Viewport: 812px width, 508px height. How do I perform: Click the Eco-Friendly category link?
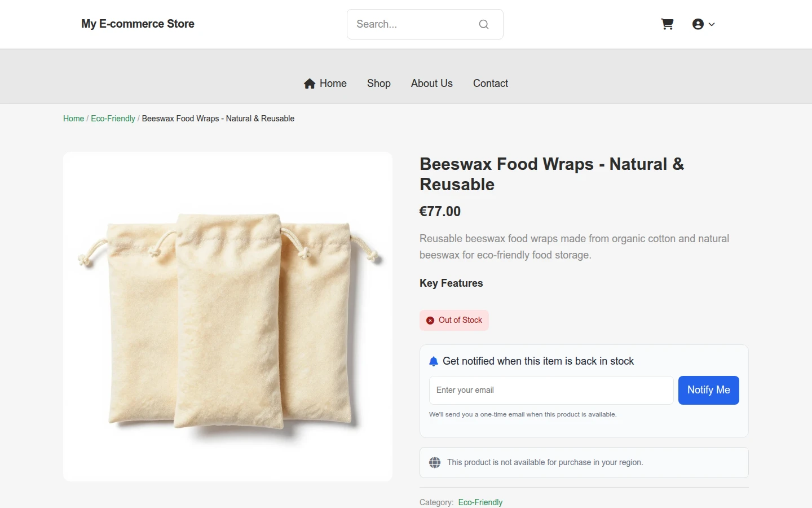480,502
